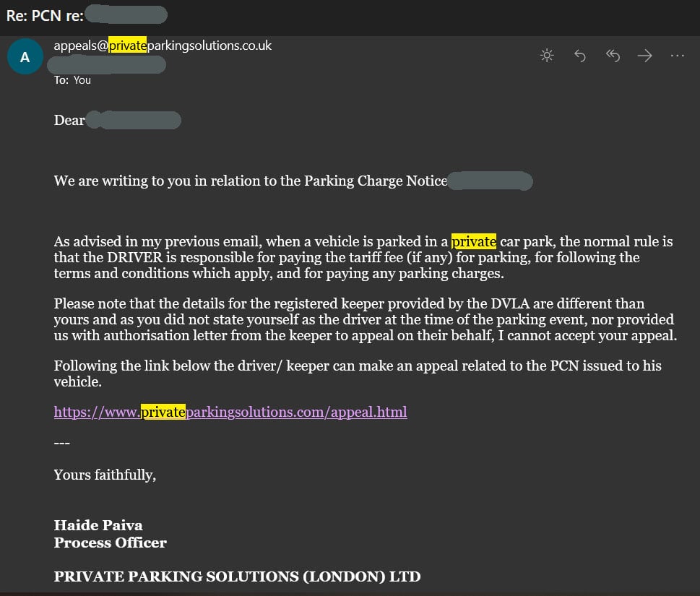Click the redacted Parking Charge Notice number
Viewport: 700px width, 596px height.
(490, 181)
